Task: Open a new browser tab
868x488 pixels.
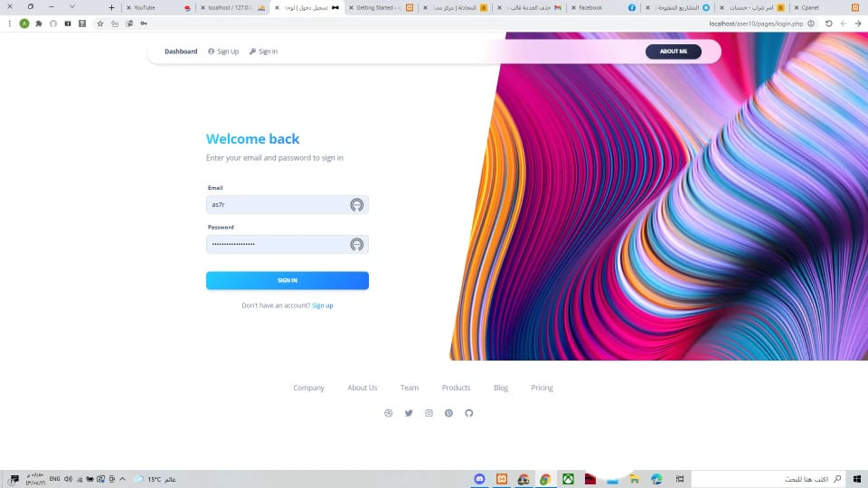Action: coord(111,8)
